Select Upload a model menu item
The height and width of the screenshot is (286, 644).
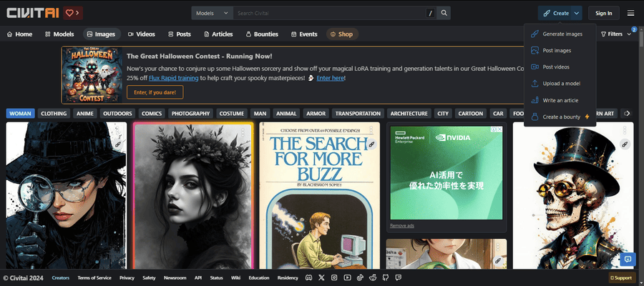[x=560, y=83]
